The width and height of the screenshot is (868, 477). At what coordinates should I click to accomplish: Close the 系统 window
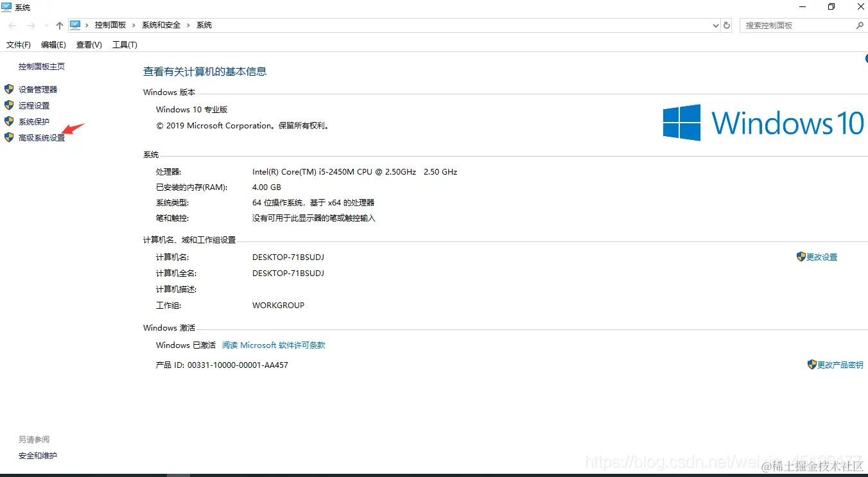point(860,6)
